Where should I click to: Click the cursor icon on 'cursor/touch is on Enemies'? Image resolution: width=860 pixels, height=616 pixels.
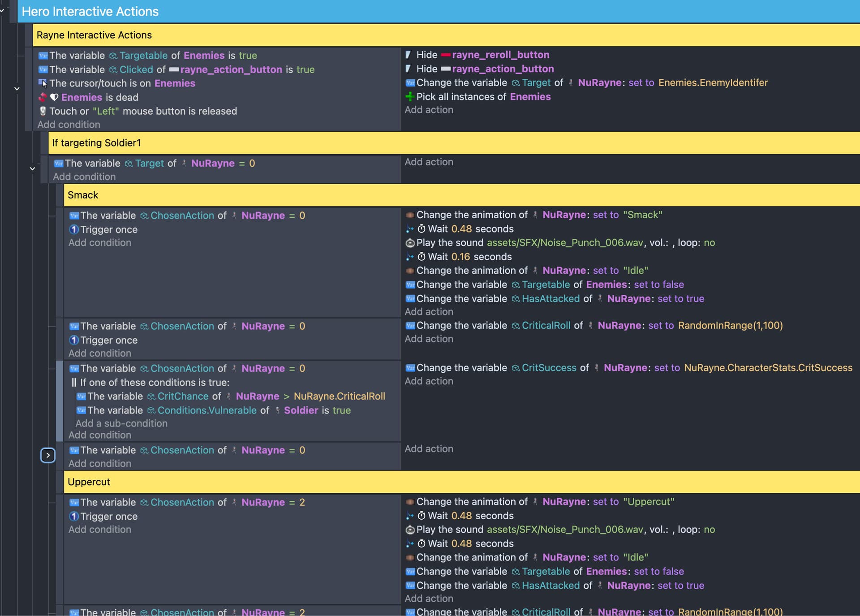click(x=43, y=83)
